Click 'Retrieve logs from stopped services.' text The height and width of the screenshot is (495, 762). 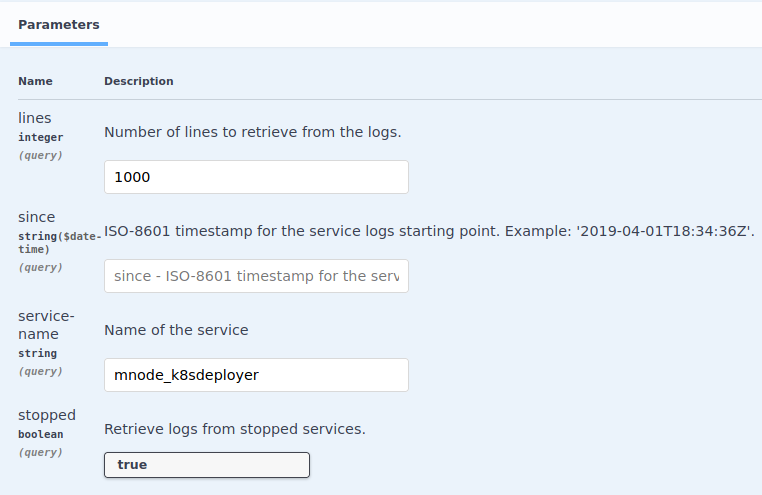click(235, 429)
